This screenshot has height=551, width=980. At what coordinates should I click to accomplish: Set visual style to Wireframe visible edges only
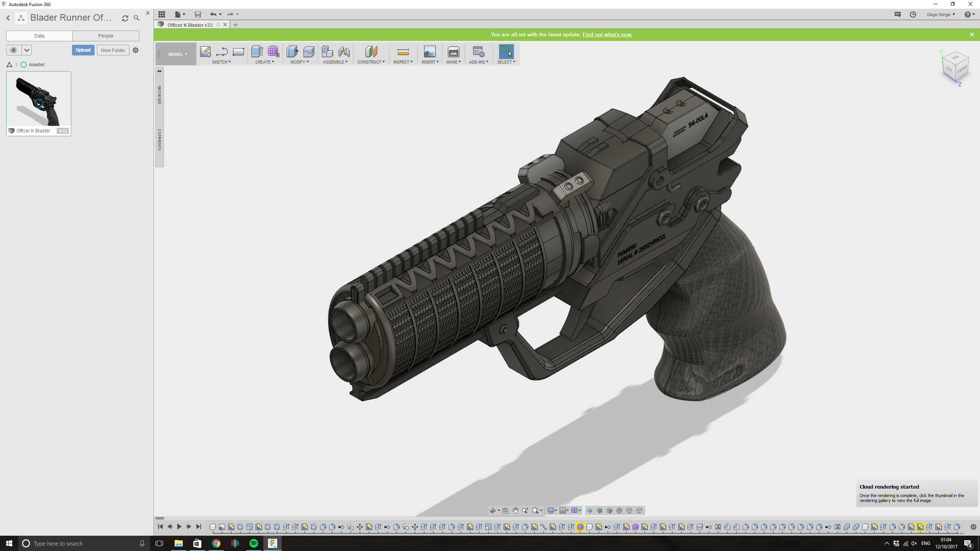pos(639,510)
